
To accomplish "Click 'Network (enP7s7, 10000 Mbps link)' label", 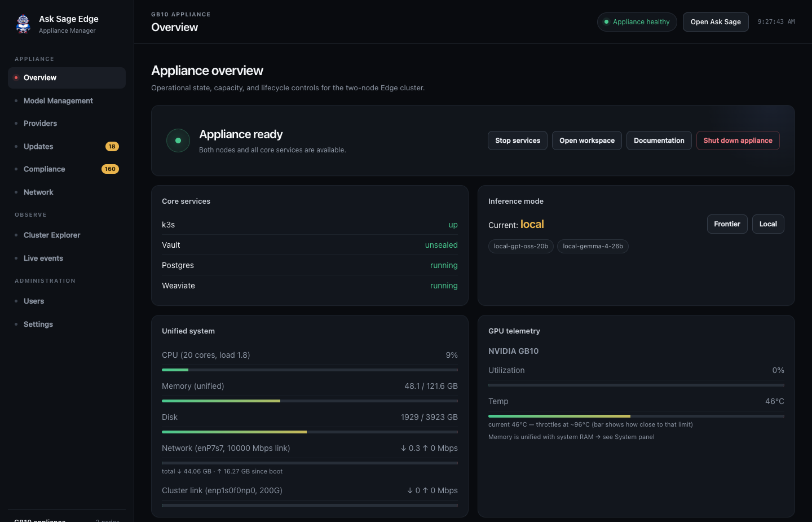I will click(x=226, y=448).
